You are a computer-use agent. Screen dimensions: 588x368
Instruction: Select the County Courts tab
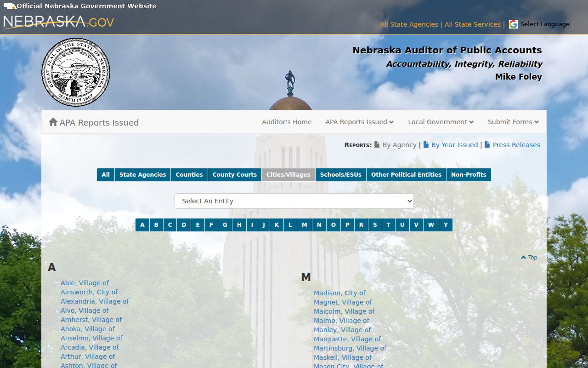pos(235,175)
